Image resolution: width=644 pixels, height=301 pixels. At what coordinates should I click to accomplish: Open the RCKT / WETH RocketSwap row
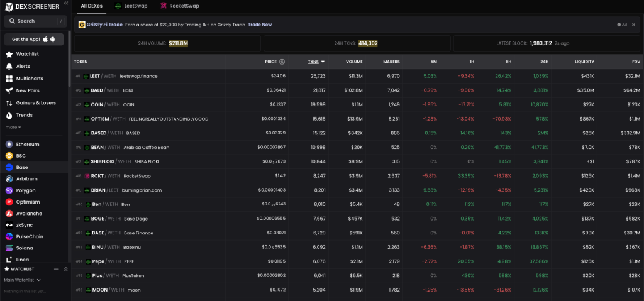(357, 176)
